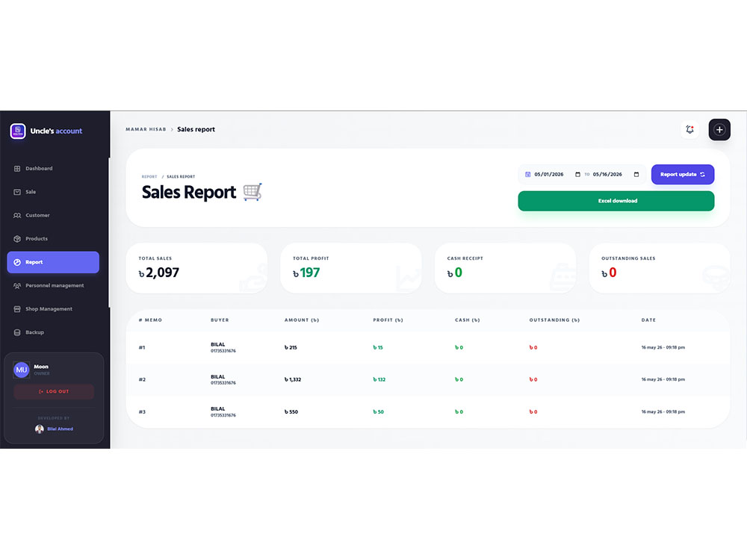Click the dark plus add button
The height and width of the screenshot is (560, 747).
click(719, 129)
